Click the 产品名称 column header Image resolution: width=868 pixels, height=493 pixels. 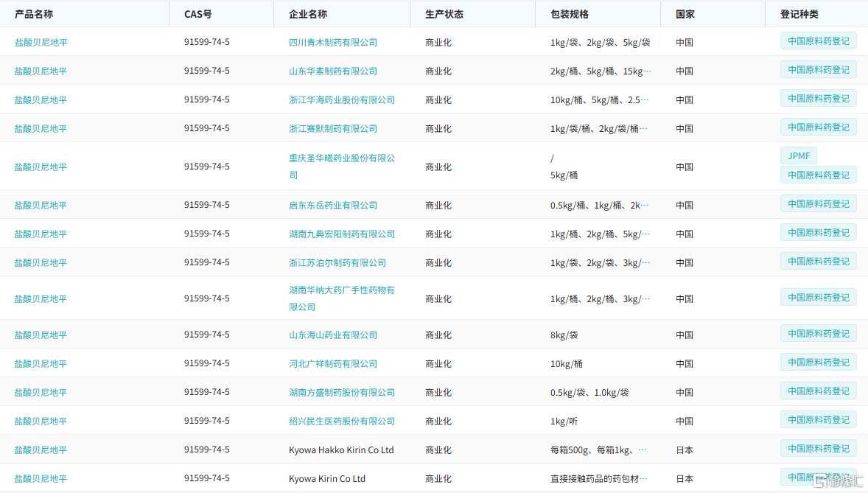[34, 15]
